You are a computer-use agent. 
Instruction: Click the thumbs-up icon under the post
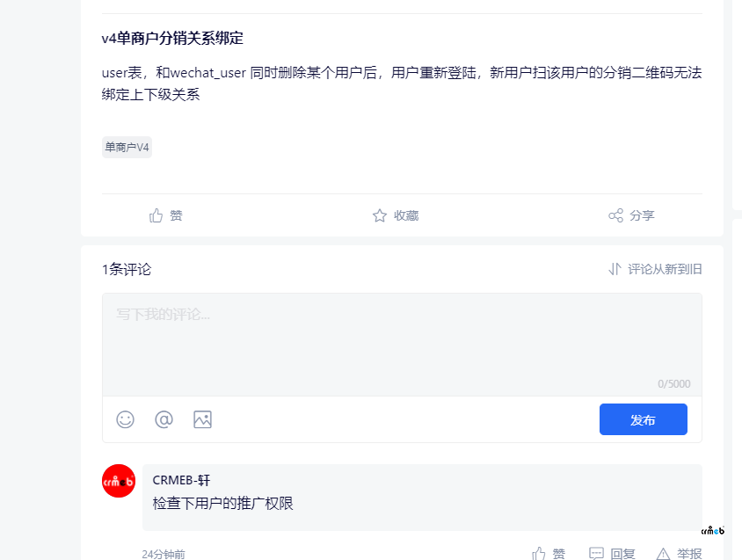(x=156, y=215)
